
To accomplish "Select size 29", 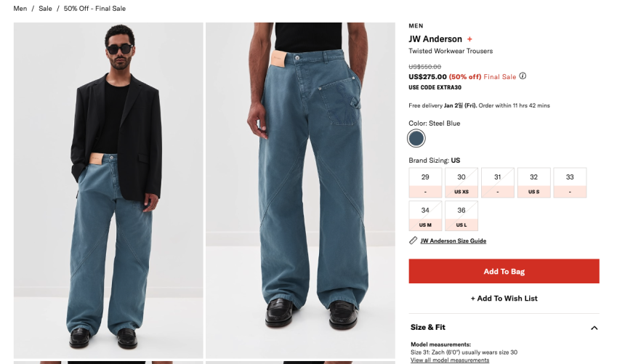I will pyautogui.click(x=425, y=182).
